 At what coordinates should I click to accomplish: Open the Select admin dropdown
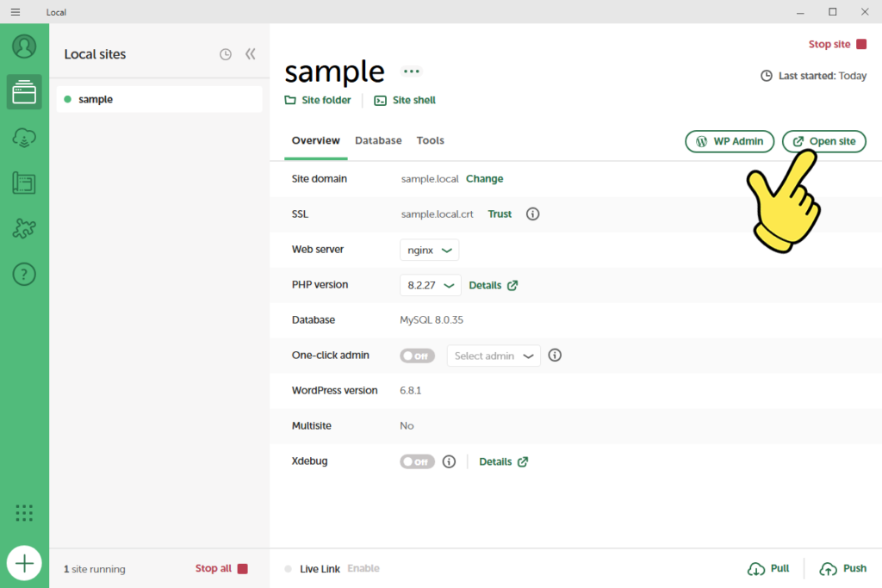pyautogui.click(x=494, y=356)
